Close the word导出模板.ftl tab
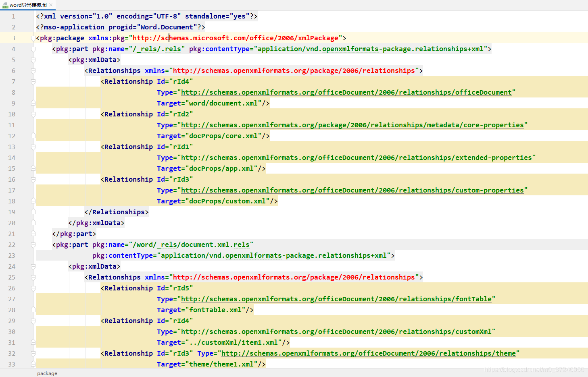 pos(51,5)
